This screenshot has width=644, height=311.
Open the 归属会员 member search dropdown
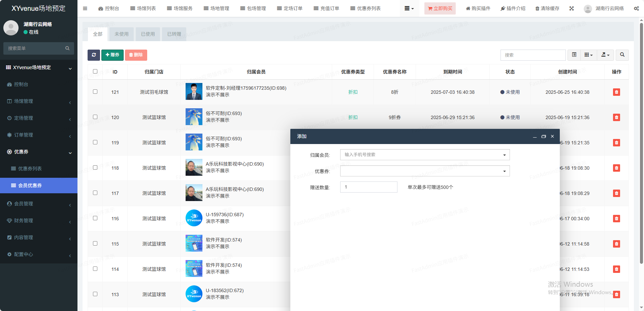point(424,155)
